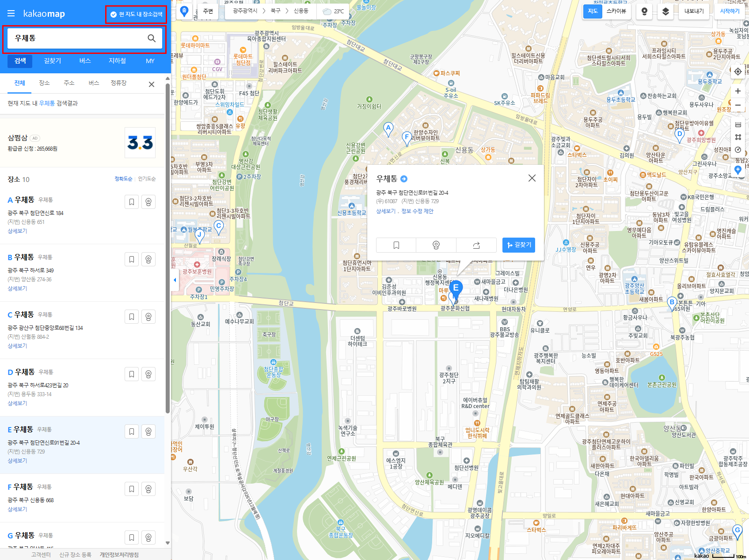This screenshot has height=560, width=749.
Task: Open the 지하철 tab
Action: tap(117, 61)
